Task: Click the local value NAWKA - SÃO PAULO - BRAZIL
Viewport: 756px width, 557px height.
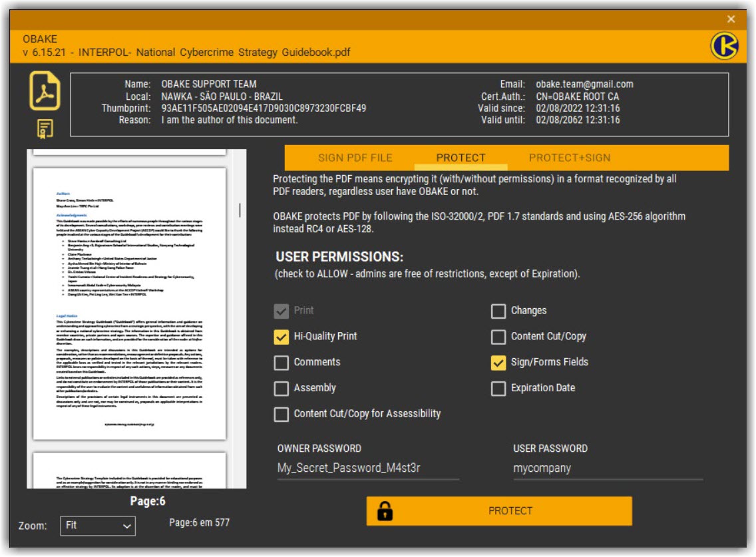Action: tap(222, 96)
